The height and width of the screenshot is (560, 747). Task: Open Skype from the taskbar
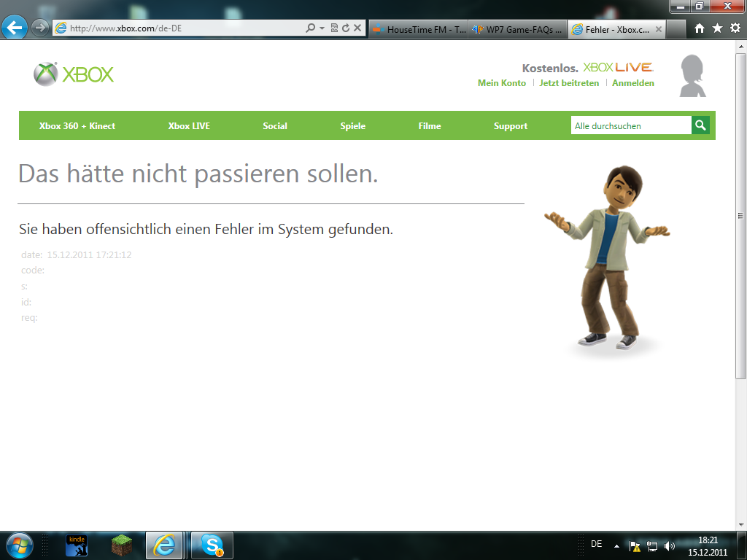pos(212,545)
